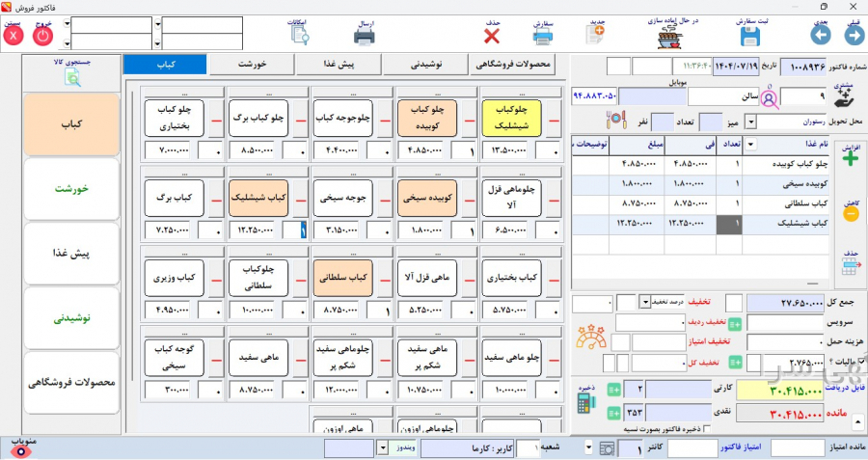
Task: Click the send (ارسال) printer icon
Action: click(x=364, y=37)
